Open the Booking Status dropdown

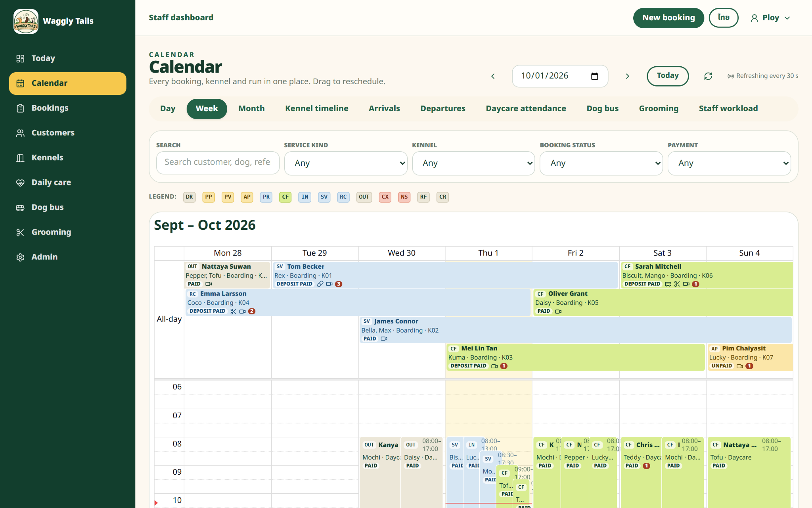click(x=601, y=163)
